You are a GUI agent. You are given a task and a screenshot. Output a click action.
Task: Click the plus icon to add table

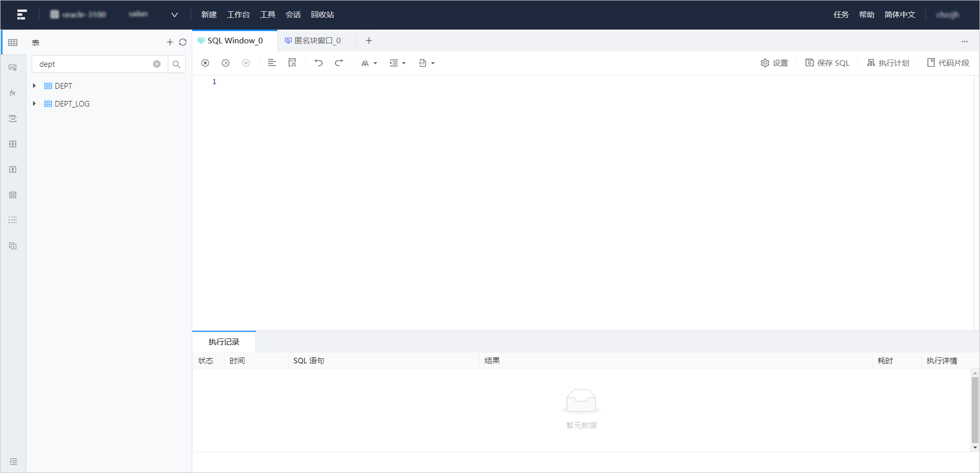pyautogui.click(x=170, y=42)
